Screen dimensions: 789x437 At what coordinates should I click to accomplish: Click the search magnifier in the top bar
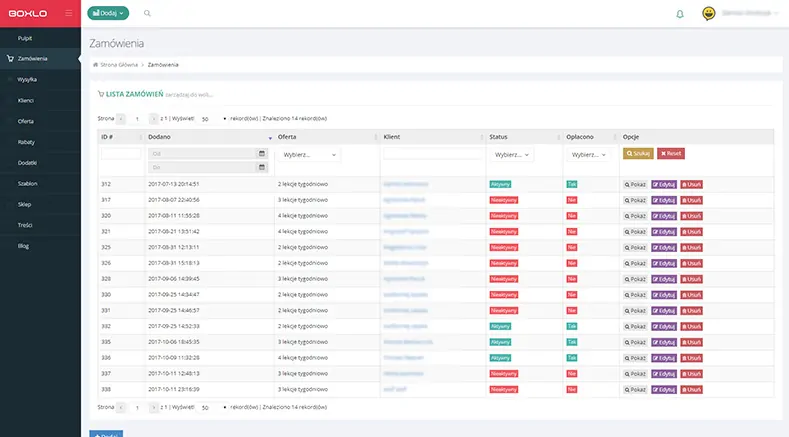pos(148,14)
